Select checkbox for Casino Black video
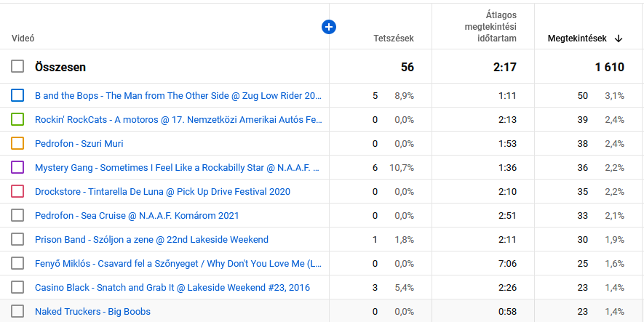The width and height of the screenshot is (644, 322). pos(17,287)
